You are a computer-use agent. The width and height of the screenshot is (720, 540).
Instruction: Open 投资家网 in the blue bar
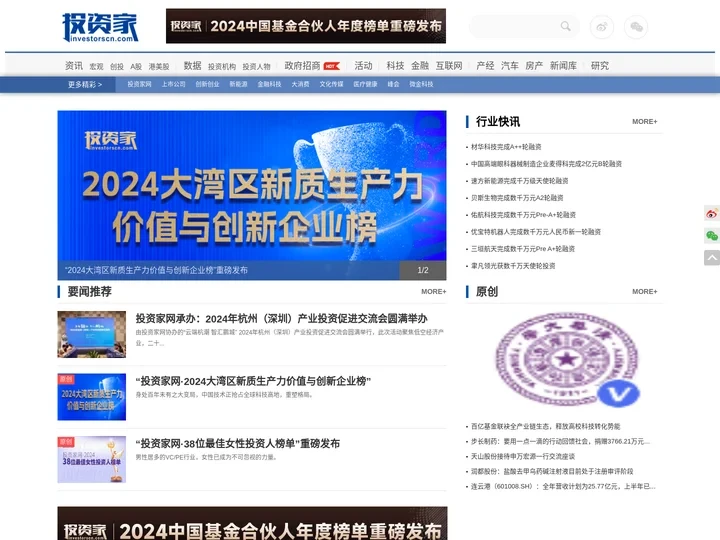point(139,84)
